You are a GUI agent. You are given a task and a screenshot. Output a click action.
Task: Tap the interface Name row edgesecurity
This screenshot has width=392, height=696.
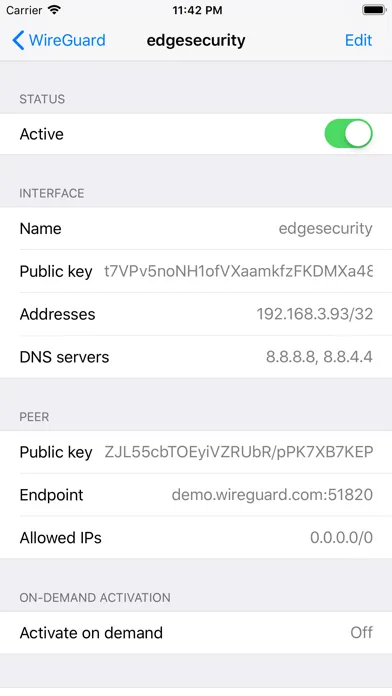tap(196, 229)
